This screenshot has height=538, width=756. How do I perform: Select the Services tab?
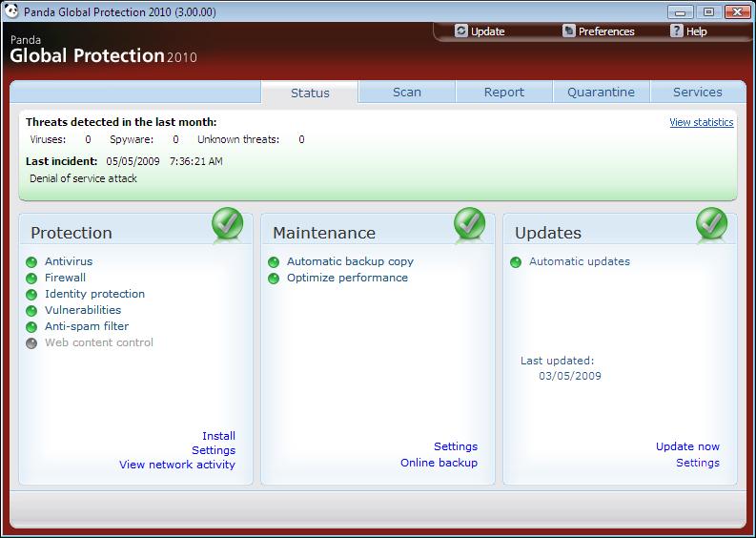pyautogui.click(x=697, y=93)
